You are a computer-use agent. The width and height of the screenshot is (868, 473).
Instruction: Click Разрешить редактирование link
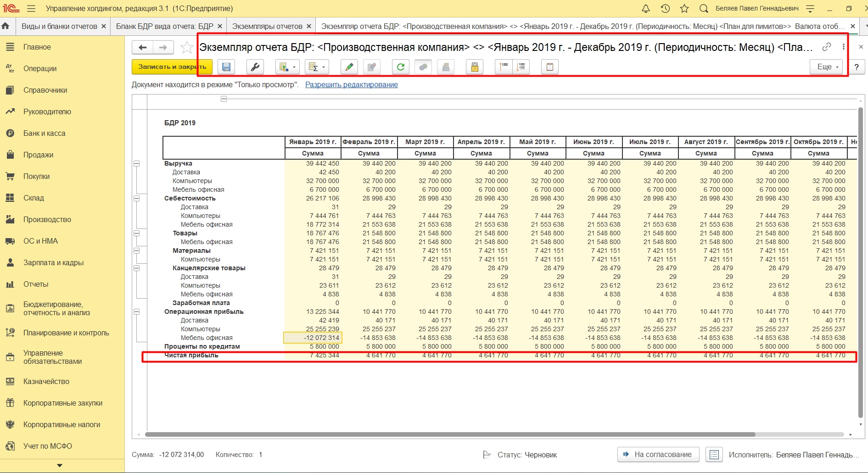click(x=351, y=84)
